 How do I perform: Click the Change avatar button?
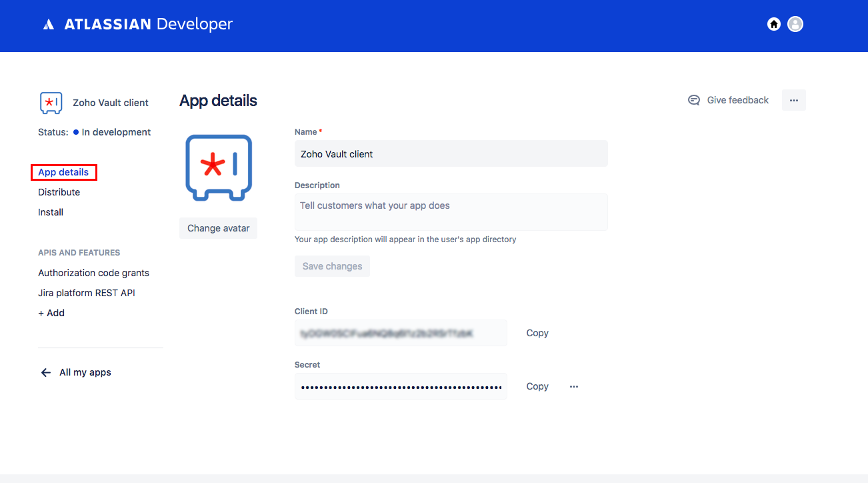pos(218,228)
